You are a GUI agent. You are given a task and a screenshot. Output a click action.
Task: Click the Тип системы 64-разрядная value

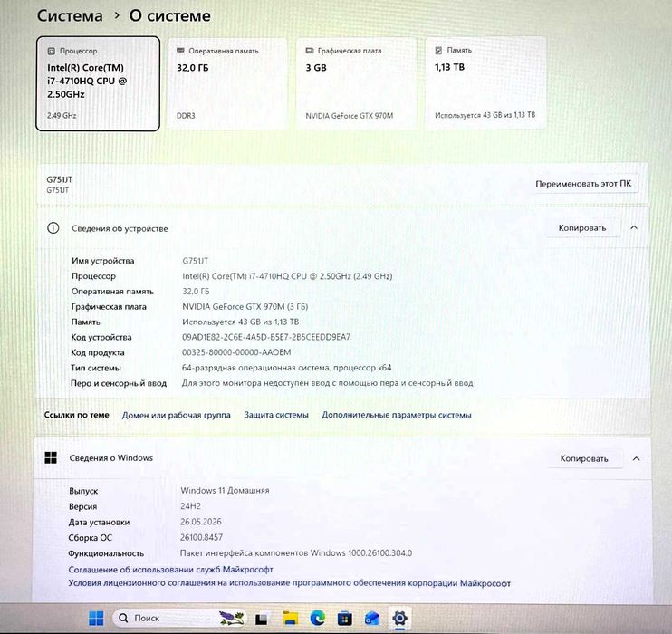click(x=286, y=368)
